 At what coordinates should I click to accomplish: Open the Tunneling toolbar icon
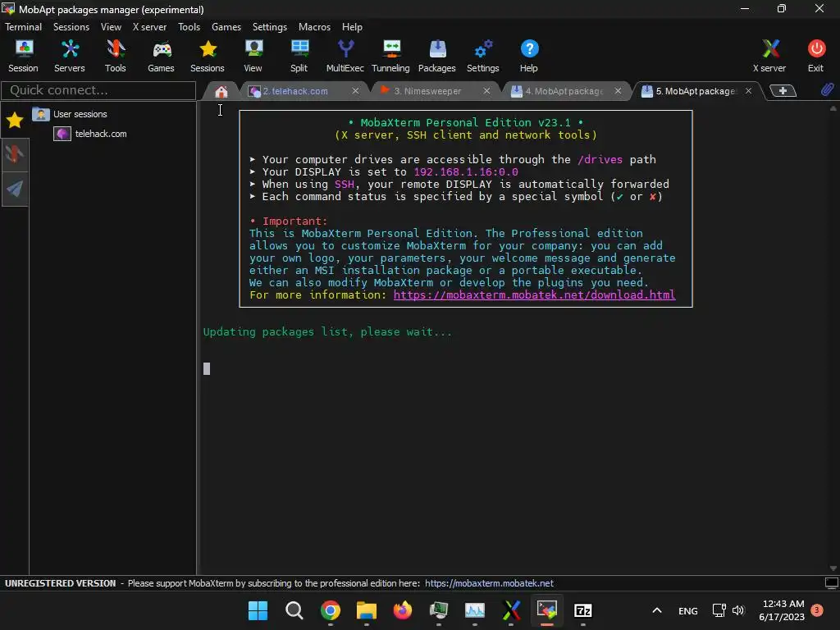390,56
